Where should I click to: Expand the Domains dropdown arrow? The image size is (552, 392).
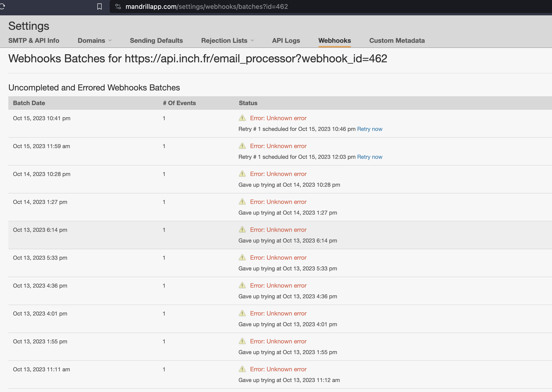[110, 40]
